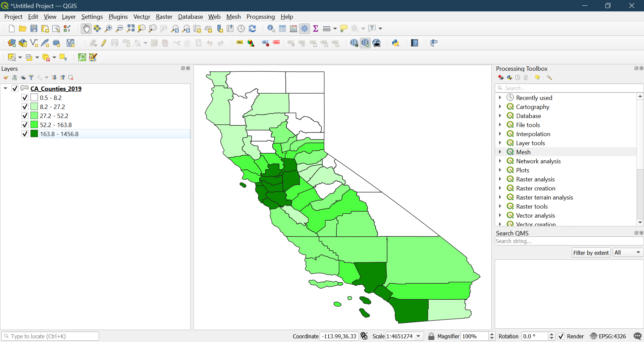
Task: Toggle the Render checkbox in status bar
Action: point(561,336)
